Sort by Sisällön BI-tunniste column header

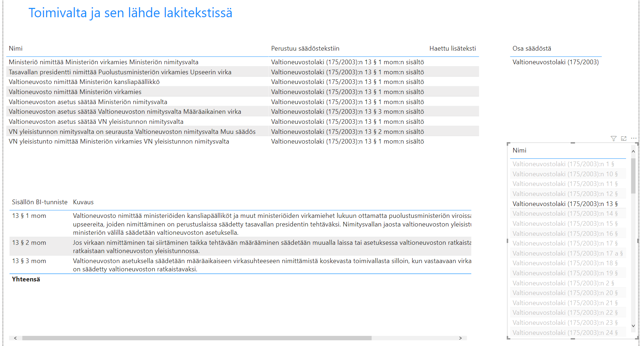pyautogui.click(x=40, y=202)
